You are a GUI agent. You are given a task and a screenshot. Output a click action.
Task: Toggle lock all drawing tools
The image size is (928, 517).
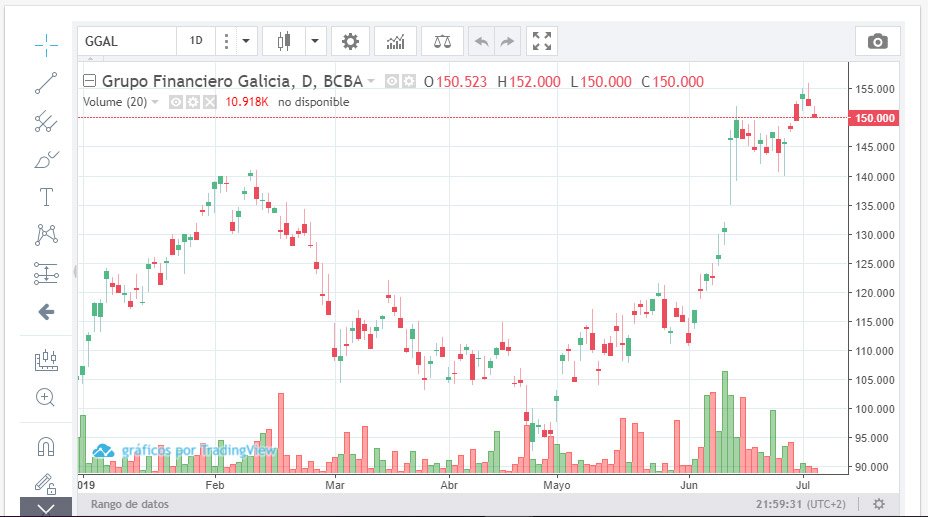point(46,483)
